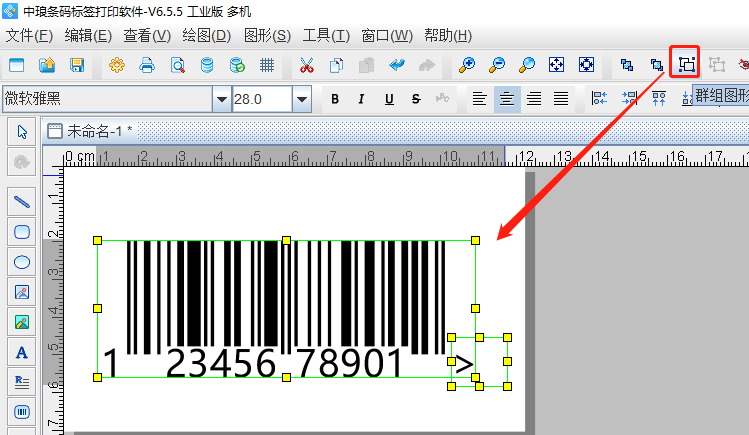Open the 文件(F) menu
The image size is (749, 435).
tap(29, 36)
